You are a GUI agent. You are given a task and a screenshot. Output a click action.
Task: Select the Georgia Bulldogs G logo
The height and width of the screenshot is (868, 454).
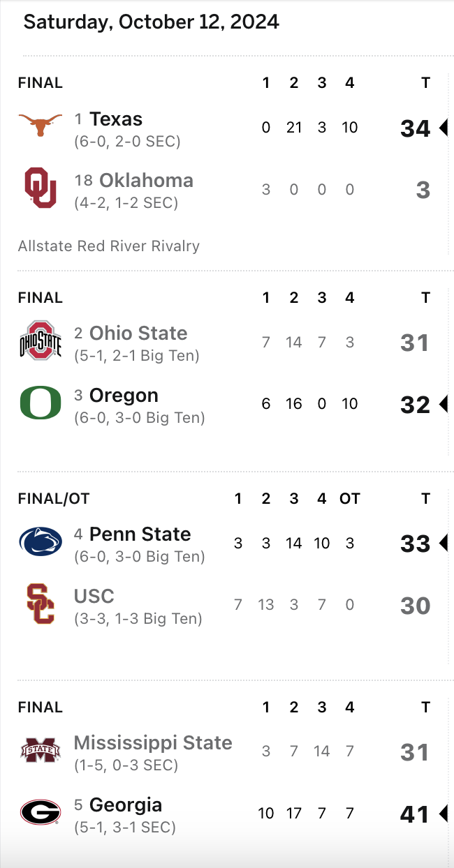(40, 812)
